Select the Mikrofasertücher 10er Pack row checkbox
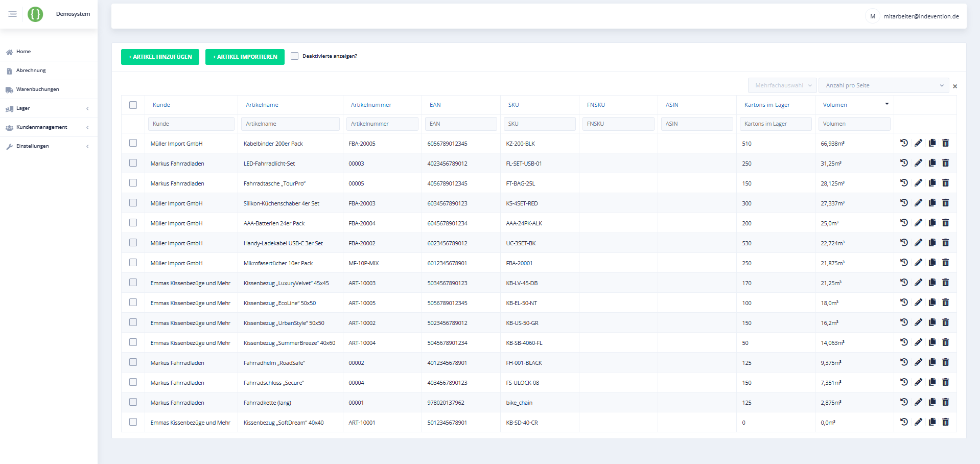Viewport: 980px width, 464px height. 133,263
